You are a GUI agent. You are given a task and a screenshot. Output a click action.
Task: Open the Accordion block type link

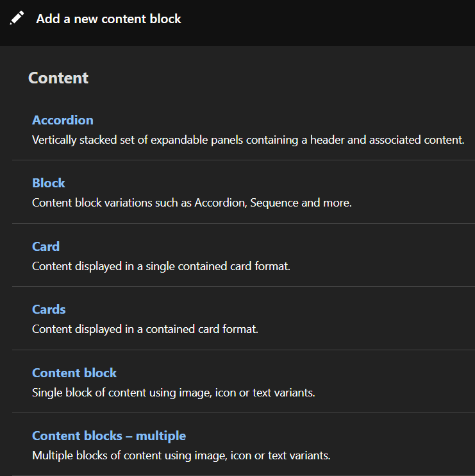coord(63,120)
